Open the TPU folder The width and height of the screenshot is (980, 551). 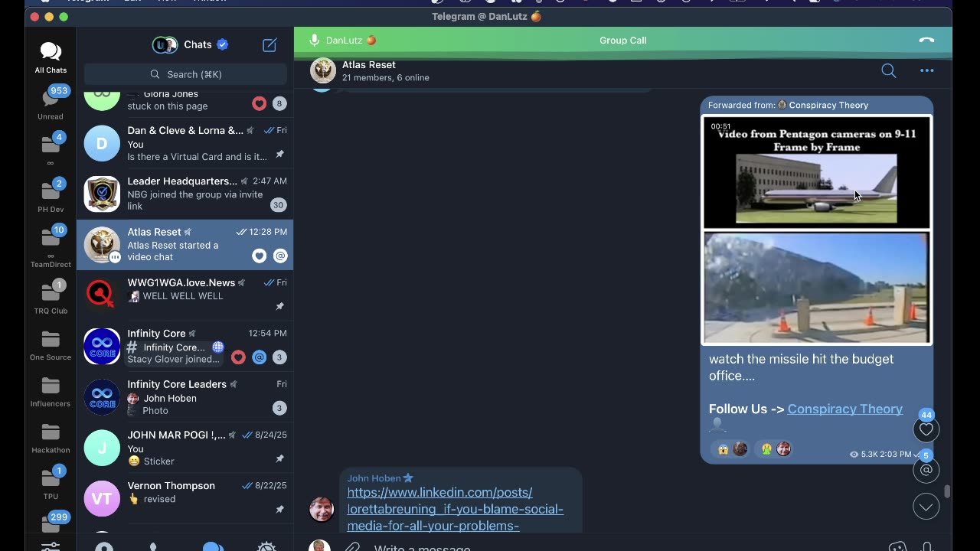(x=51, y=483)
